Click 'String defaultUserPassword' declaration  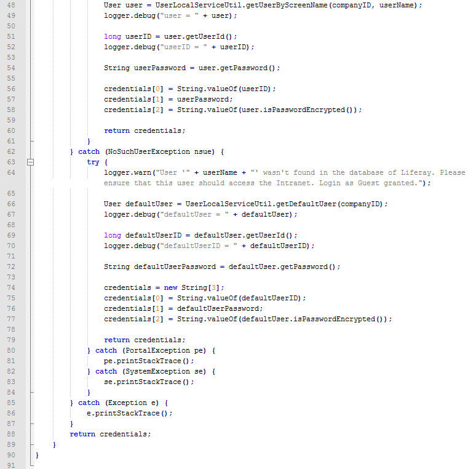click(x=160, y=267)
